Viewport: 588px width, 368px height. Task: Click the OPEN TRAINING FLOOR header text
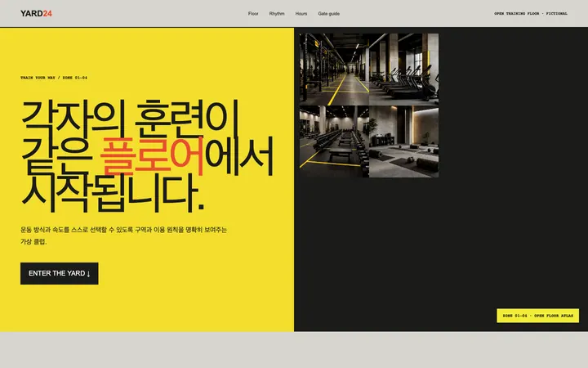point(531,14)
